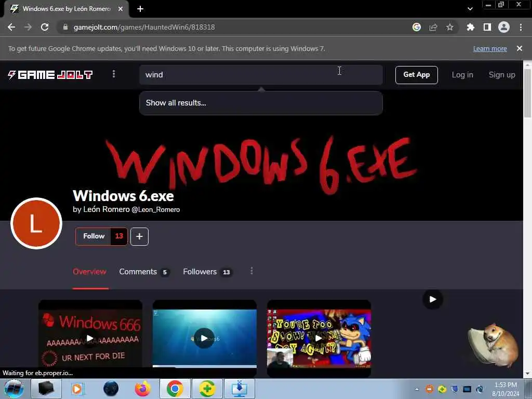Open the Google icon in address bar
532x399 pixels.
tap(417, 27)
